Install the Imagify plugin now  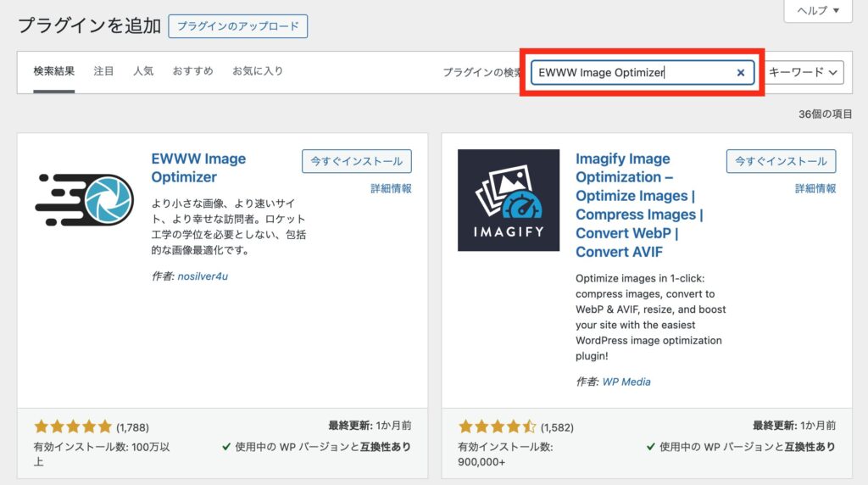[781, 161]
